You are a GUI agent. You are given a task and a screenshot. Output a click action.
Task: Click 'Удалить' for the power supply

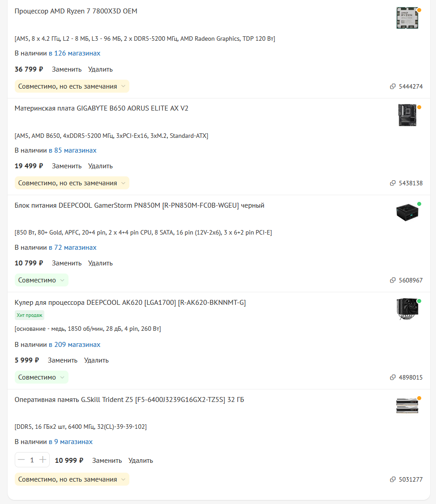coord(100,263)
